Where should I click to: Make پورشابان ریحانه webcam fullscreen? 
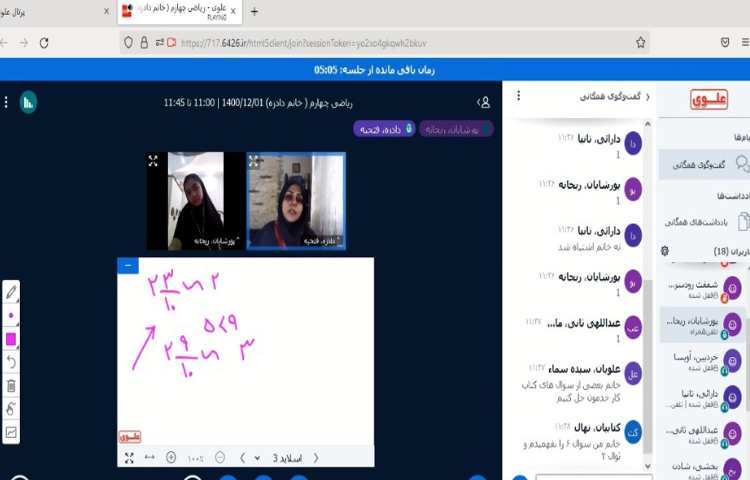[153, 161]
